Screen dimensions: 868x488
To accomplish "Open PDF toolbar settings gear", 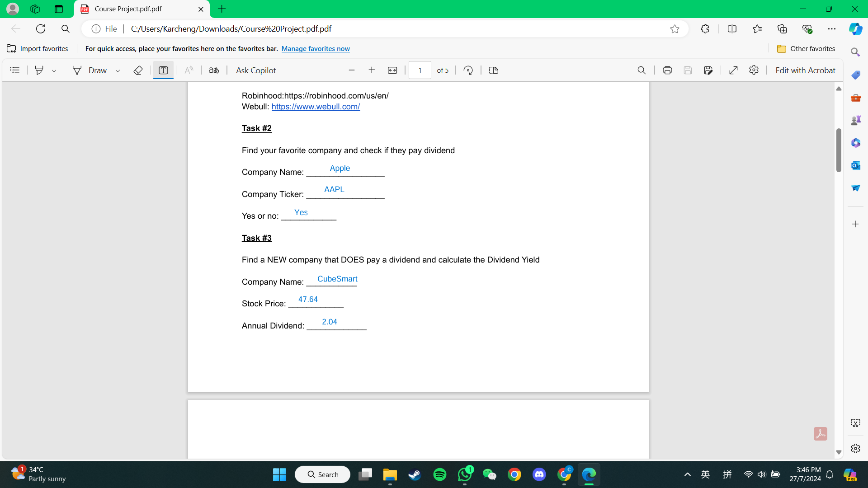I will 754,70.
